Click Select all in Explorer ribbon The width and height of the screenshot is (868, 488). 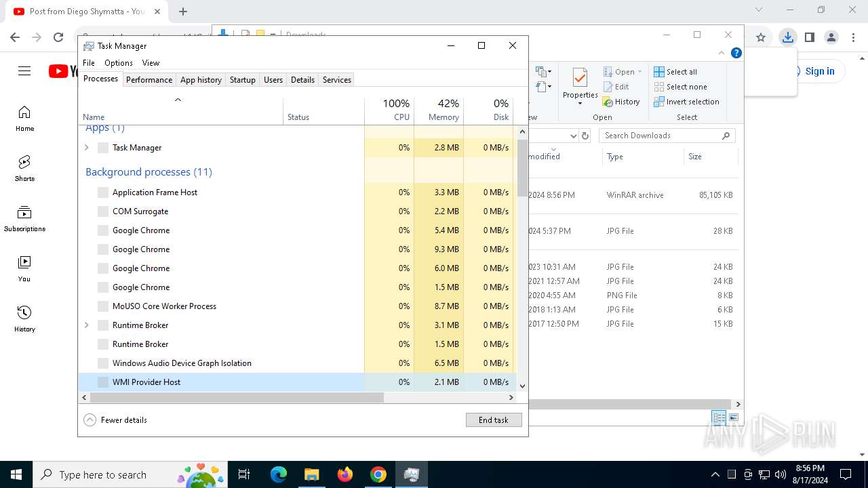(x=675, y=72)
